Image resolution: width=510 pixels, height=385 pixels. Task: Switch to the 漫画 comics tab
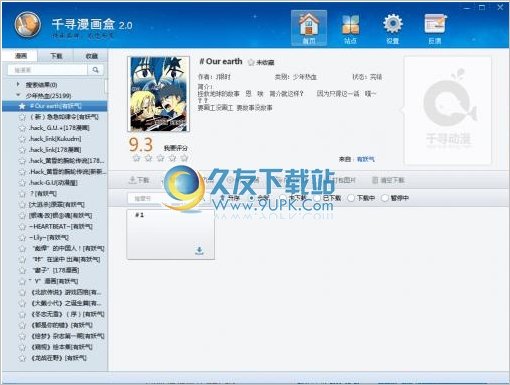[20, 56]
